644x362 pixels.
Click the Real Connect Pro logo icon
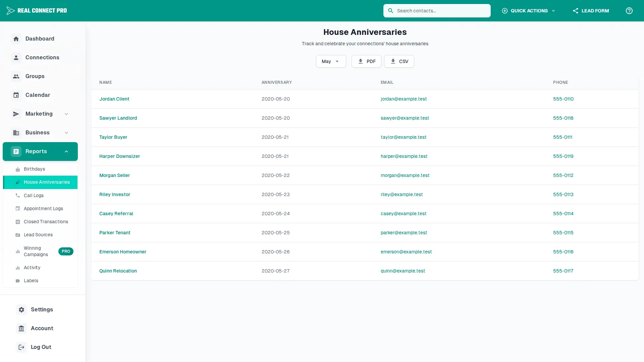(x=10, y=11)
